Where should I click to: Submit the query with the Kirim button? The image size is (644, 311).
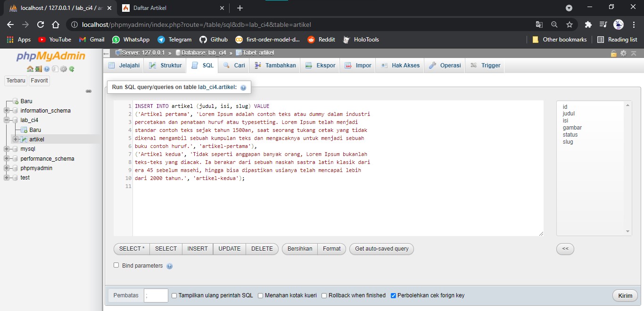pos(624,295)
